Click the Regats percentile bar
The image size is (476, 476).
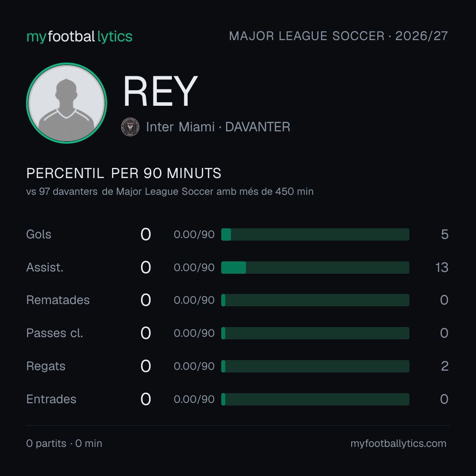315,366
